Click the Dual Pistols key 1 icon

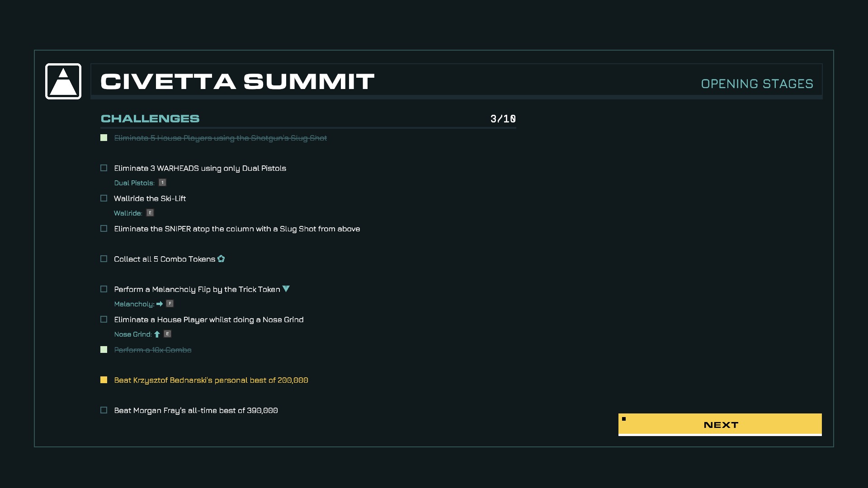point(162,183)
